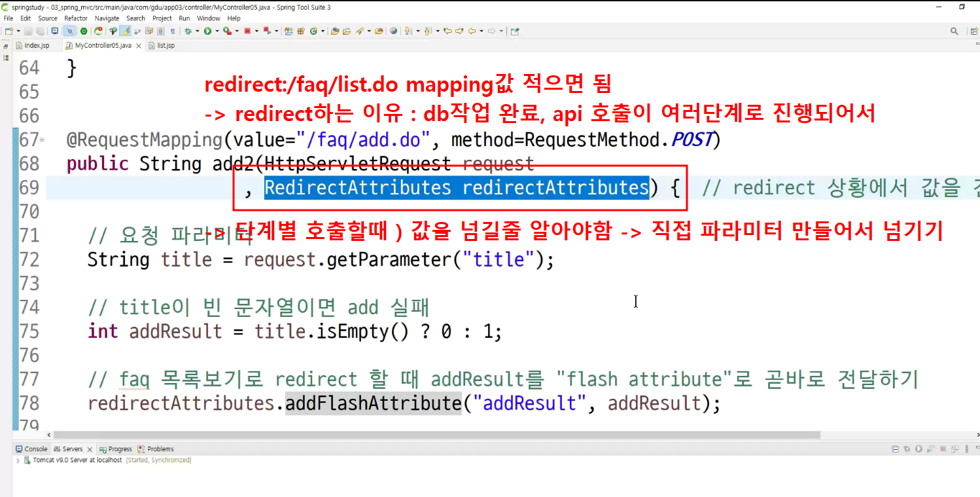Click the Next Annotation icon

pos(408,31)
